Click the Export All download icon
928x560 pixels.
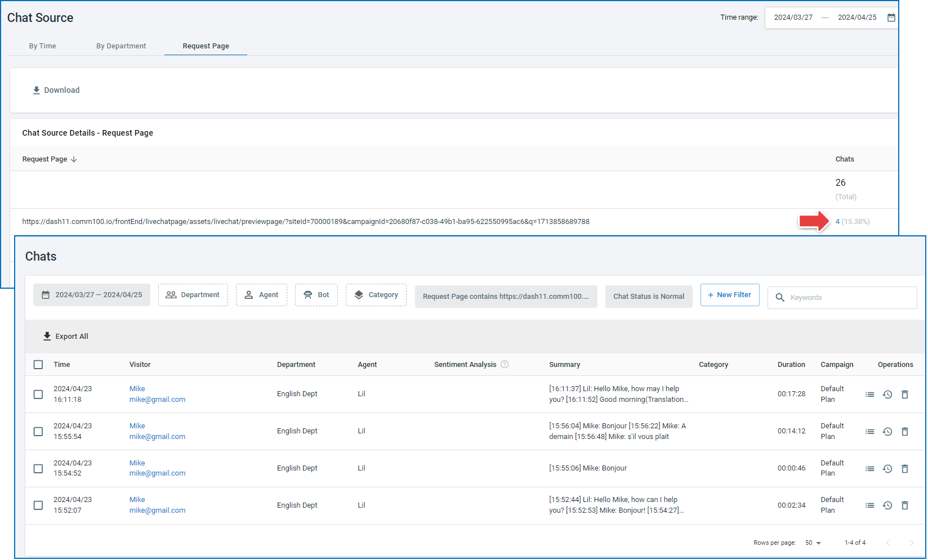(47, 336)
